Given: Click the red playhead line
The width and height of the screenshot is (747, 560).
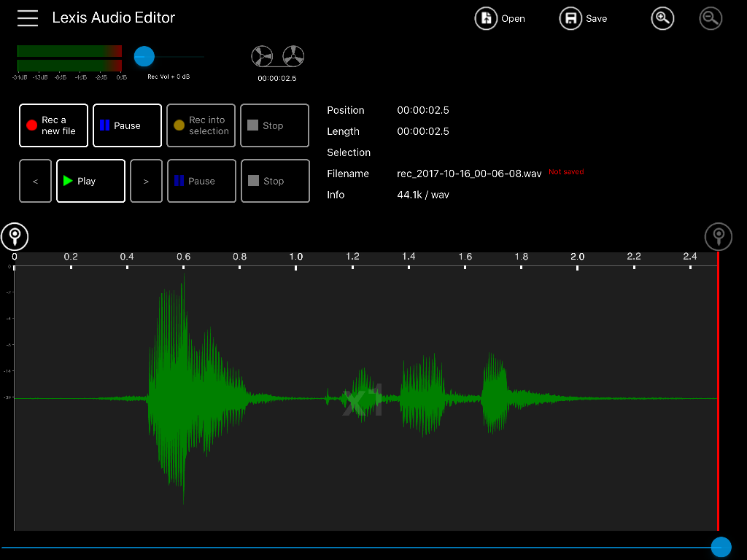Looking at the screenshot, I should pos(719,391).
